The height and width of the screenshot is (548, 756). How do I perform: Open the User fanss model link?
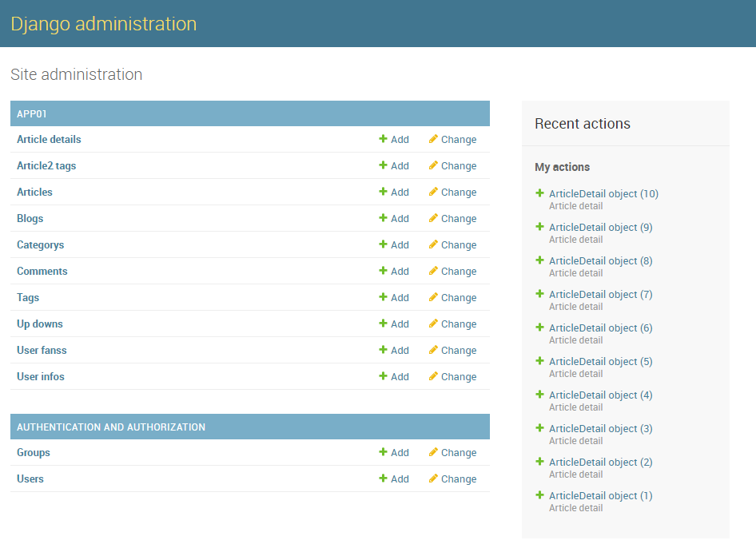pyautogui.click(x=42, y=350)
